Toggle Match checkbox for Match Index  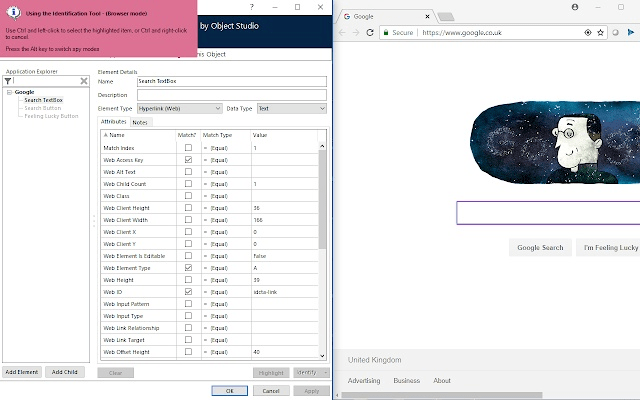pos(188,147)
